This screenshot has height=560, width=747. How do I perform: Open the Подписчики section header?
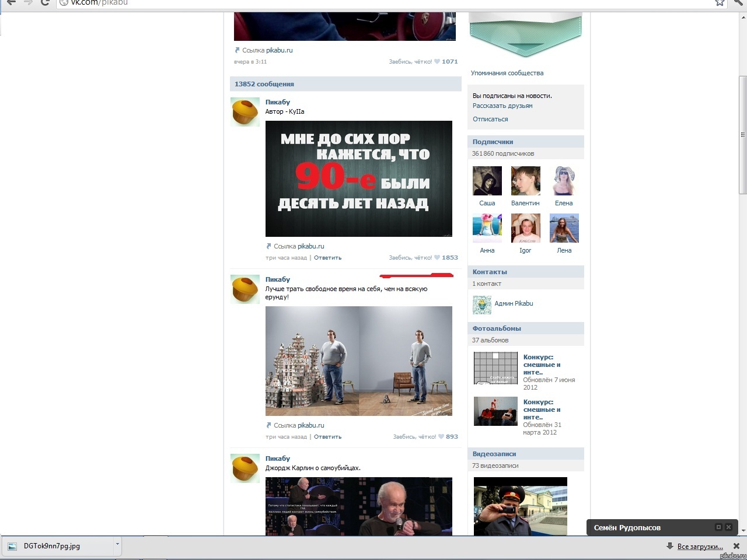pyautogui.click(x=493, y=142)
